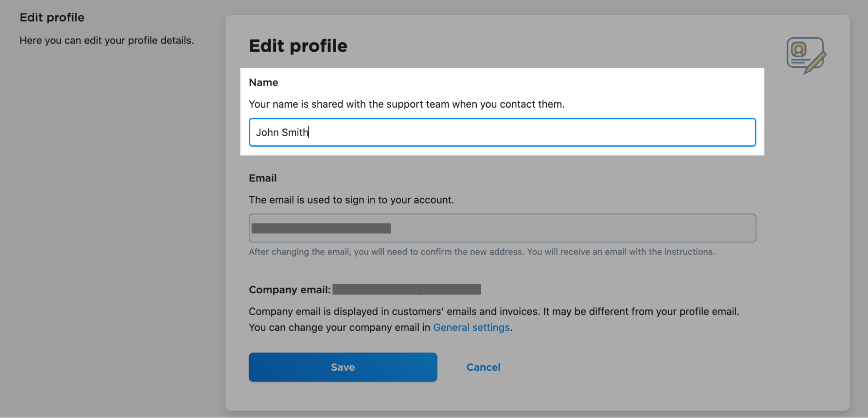Click the Edit profile heading in the card
The height and width of the screenshot is (418, 868).
coord(298,46)
